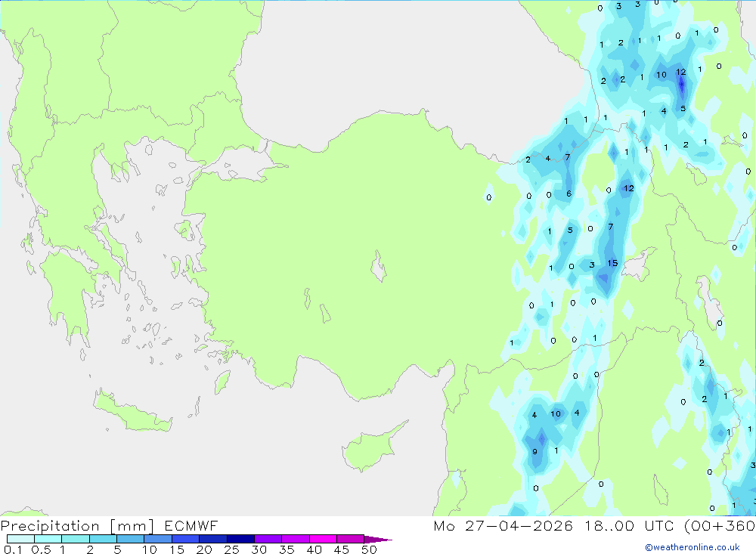Click the "40" legend scale label
The image size is (756, 554).
coord(314,549)
